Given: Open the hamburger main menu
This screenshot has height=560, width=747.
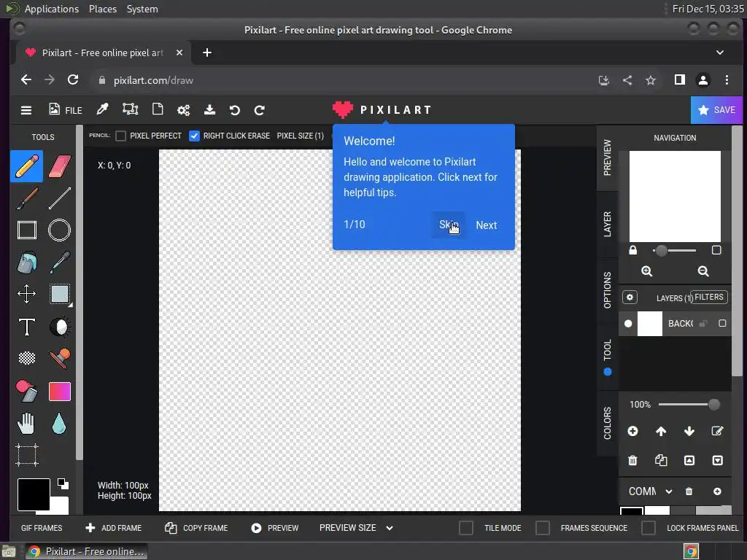Looking at the screenshot, I should click(26, 111).
